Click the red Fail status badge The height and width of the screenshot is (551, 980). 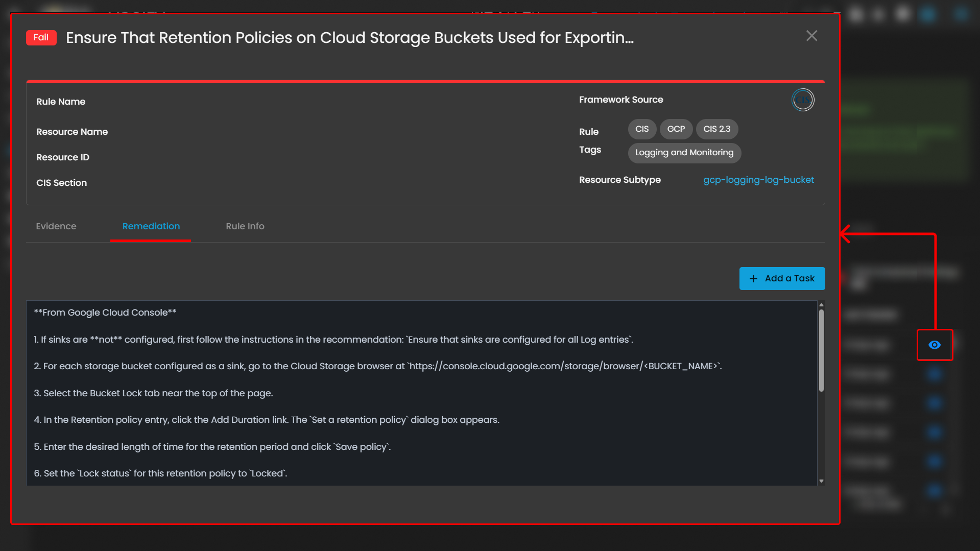(x=41, y=38)
